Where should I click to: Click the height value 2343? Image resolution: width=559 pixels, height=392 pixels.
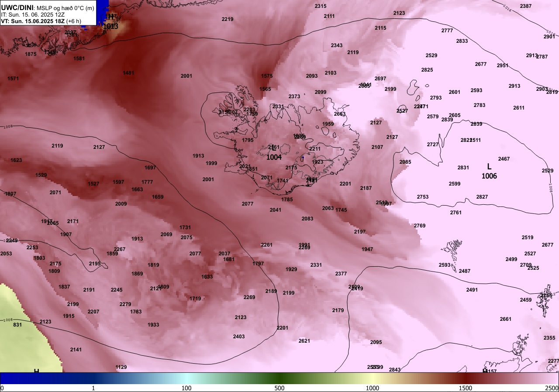(337, 45)
